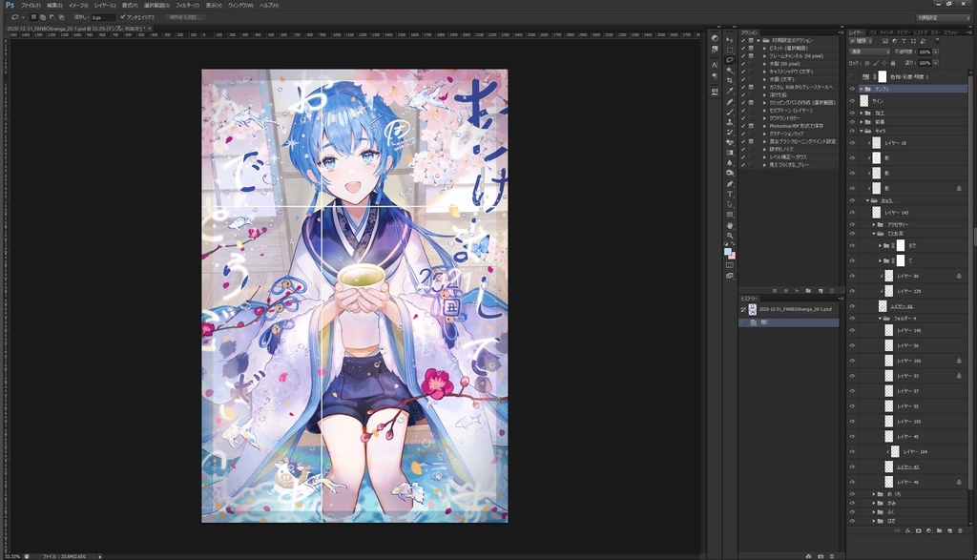The width and height of the screenshot is (977, 560).
Task: Select the Dodge tool
Action: point(730,174)
